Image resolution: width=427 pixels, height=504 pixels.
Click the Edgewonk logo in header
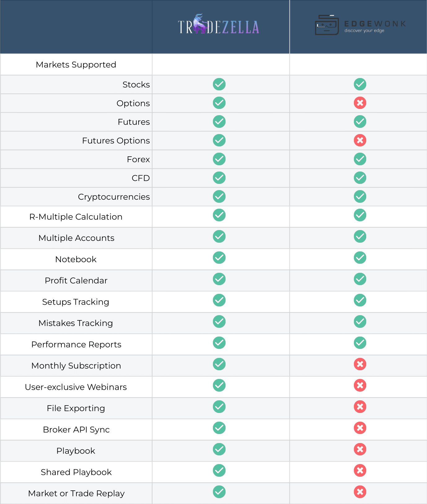[360, 25]
